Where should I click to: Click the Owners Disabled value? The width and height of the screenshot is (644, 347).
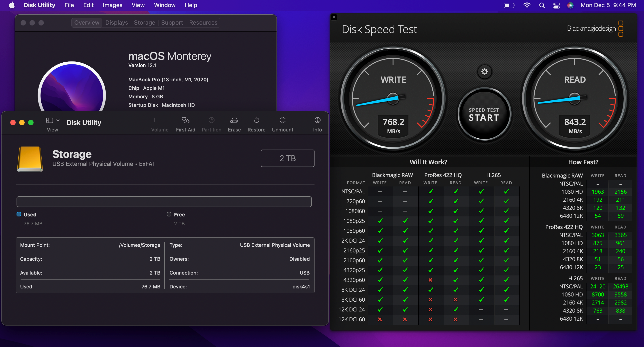click(x=299, y=259)
